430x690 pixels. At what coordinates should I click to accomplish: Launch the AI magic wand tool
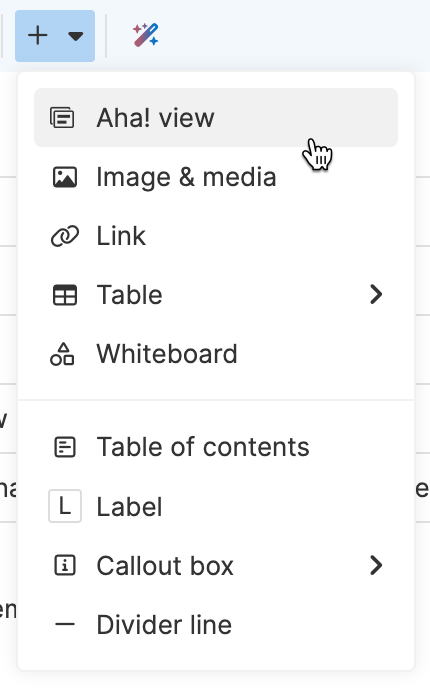[146, 35]
